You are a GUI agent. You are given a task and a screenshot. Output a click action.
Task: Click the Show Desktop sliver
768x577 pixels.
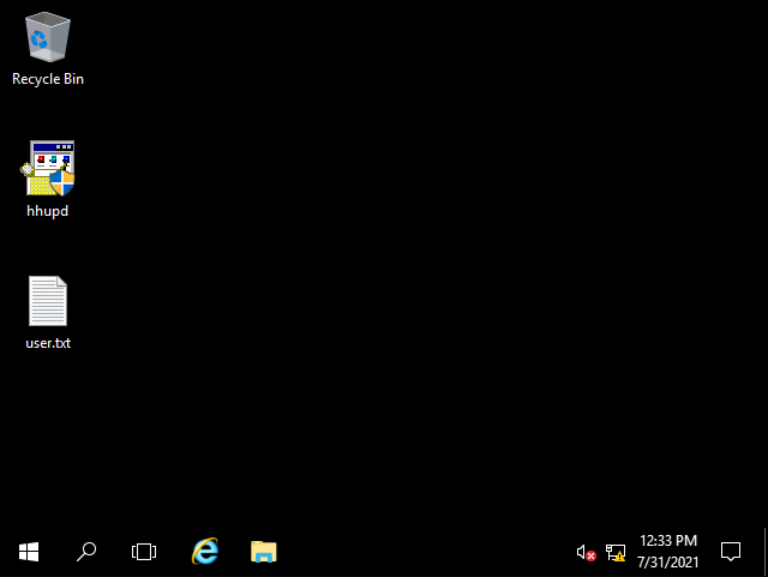pyautogui.click(x=765, y=552)
